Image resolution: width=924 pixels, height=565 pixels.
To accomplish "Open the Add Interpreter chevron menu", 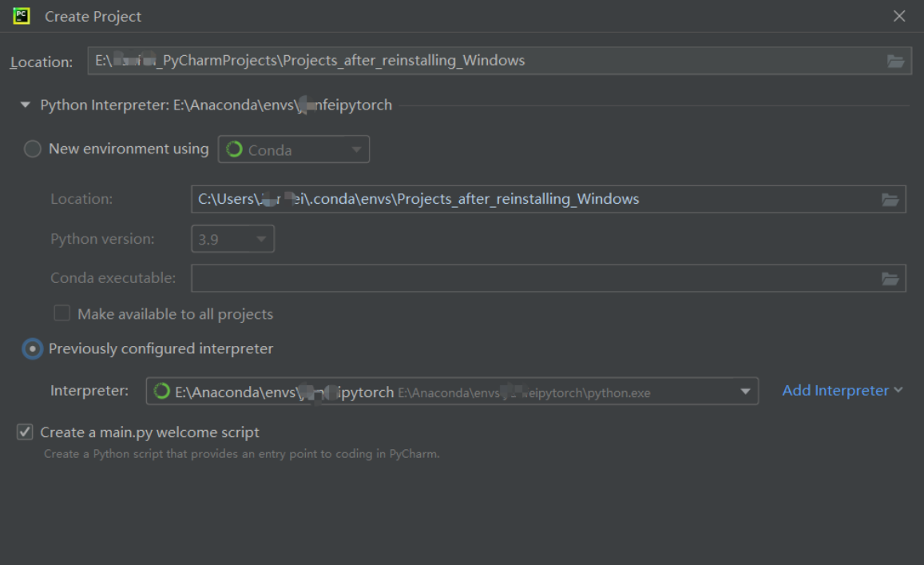I will pos(900,390).
